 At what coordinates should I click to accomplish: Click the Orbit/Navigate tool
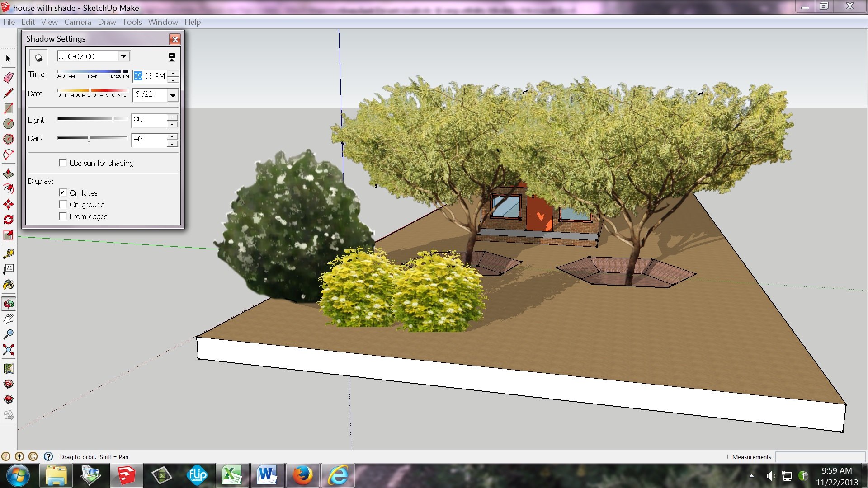[x=8, y=304]
